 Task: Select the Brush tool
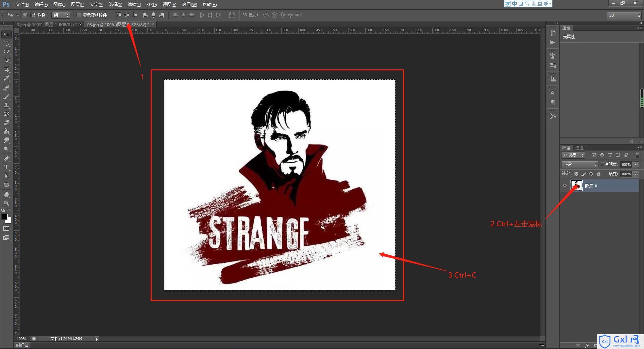(x=6, y=97)
